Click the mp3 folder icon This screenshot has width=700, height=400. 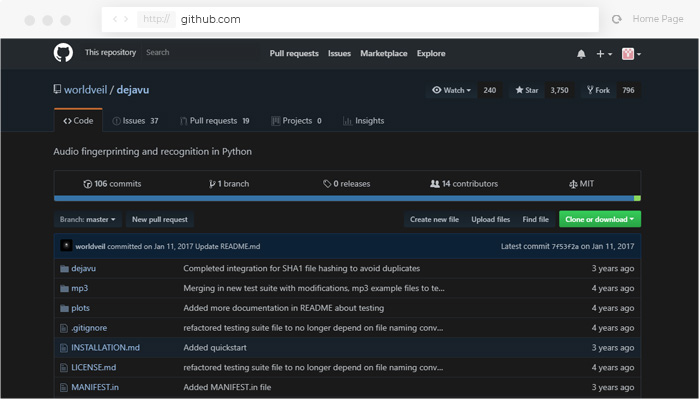[x=64, y=288]
